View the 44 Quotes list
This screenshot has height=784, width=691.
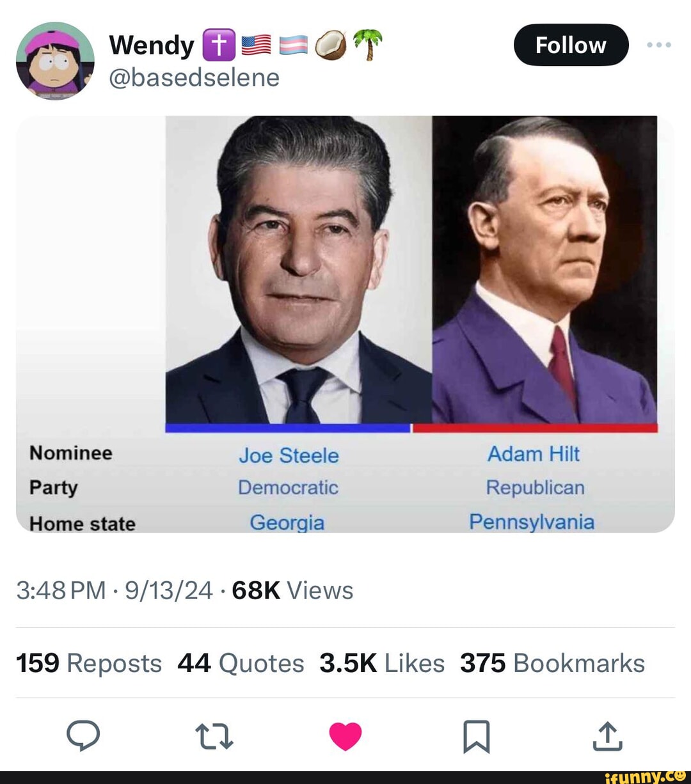coord(241,663)
